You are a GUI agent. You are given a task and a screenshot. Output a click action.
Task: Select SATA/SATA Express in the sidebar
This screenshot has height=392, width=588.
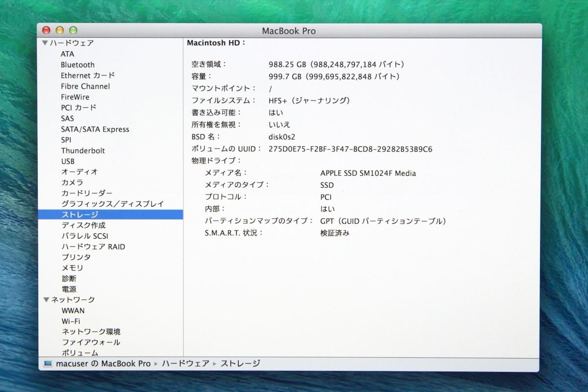[x=95, y=129]
